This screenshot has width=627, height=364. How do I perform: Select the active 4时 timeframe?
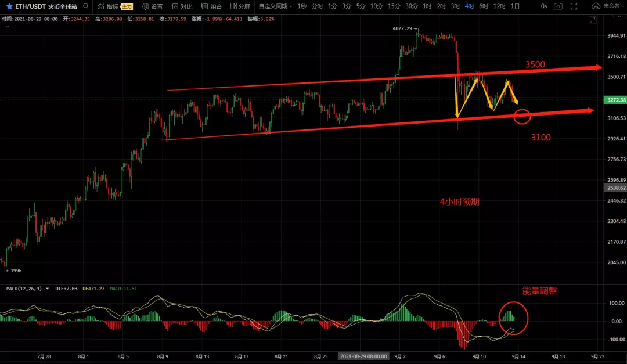pos(469,6)
